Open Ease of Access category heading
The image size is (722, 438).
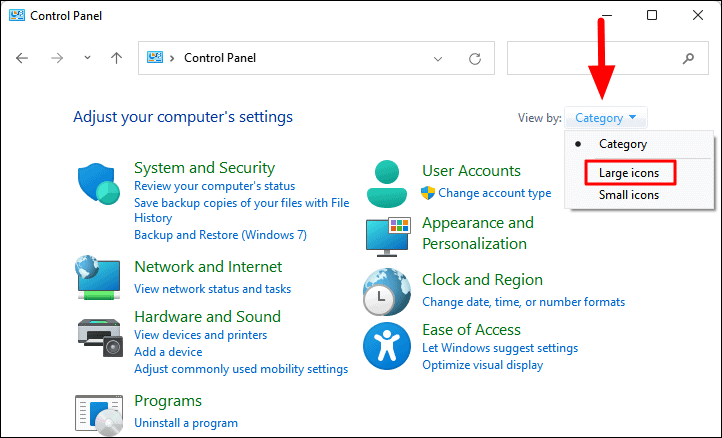point(471,330)
